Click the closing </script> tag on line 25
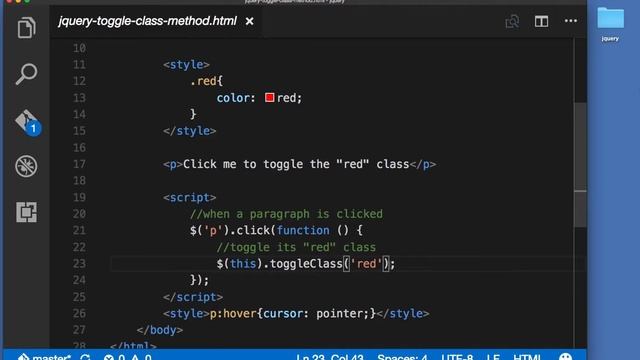This screenshot has height=360, width=640. (193, 297)
